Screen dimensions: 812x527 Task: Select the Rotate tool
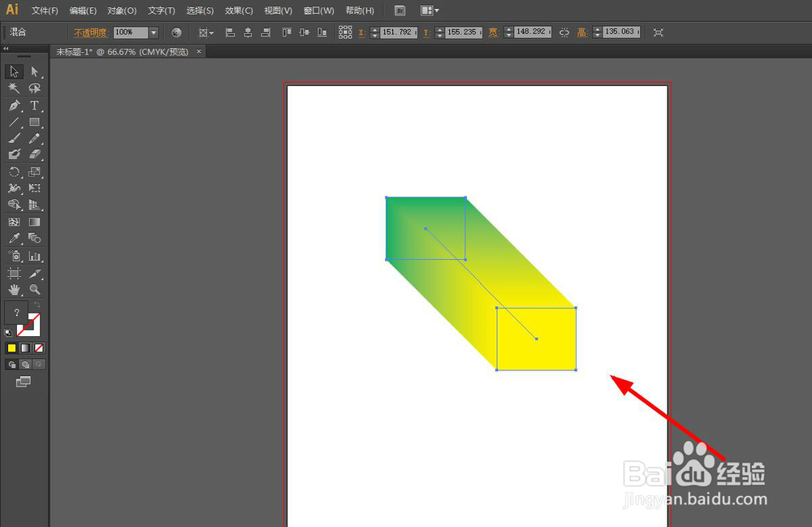click(14, 172)
